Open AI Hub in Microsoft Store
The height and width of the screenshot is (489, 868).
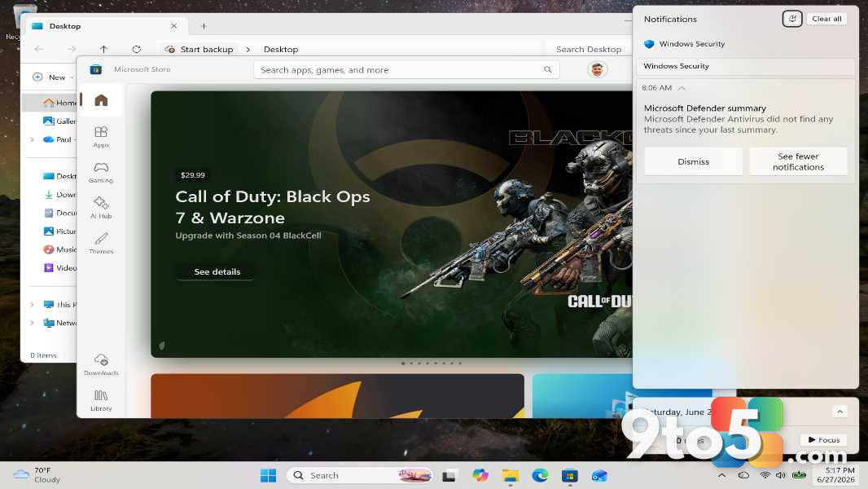click(101, 208)
